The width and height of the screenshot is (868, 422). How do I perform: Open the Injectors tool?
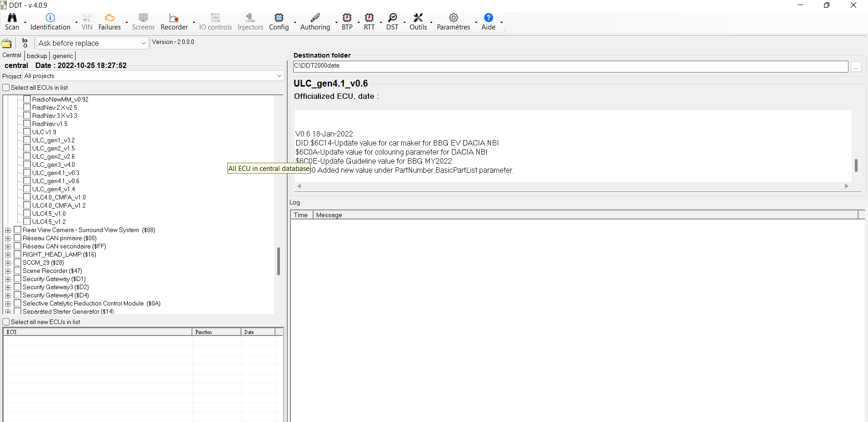(250, 21)
